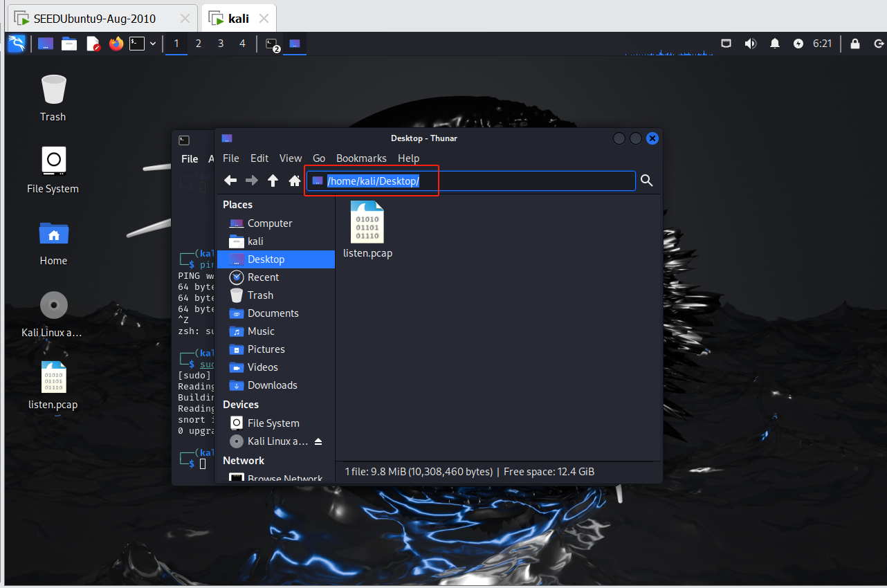Open the notifications bell
Viewport: 887px width, 588px height.
775,44
